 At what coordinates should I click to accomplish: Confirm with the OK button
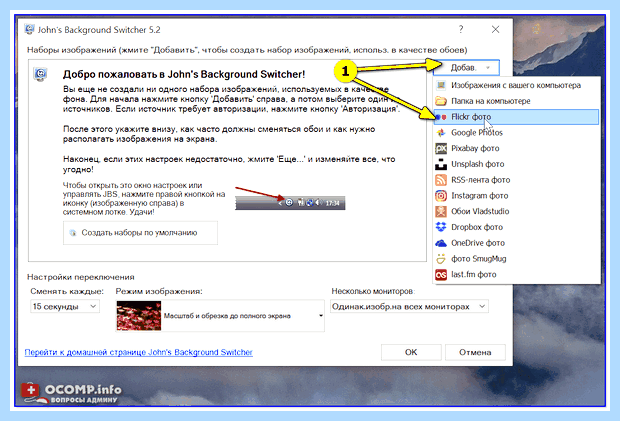(x=411, y=352)
